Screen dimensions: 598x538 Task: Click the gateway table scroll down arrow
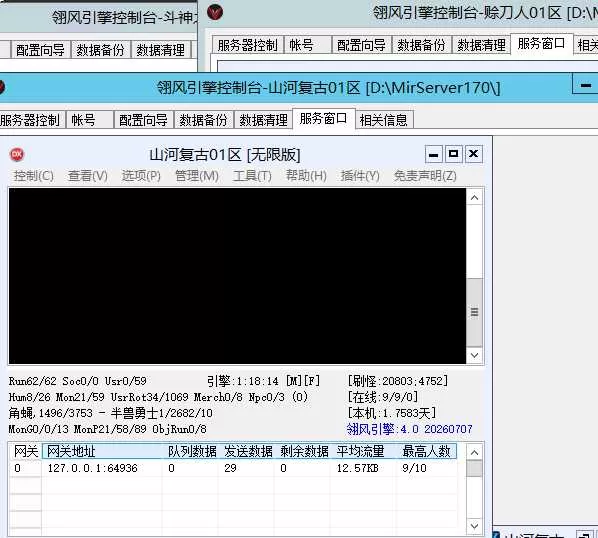[x=474, y=526]
